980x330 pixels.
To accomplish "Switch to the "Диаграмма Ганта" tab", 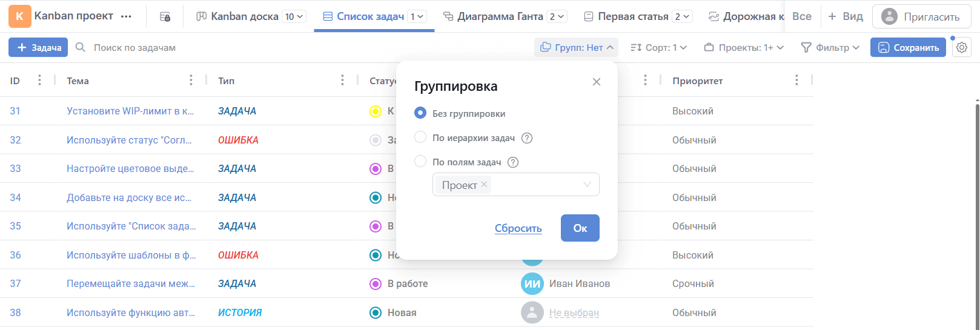I will pos(500,16).
